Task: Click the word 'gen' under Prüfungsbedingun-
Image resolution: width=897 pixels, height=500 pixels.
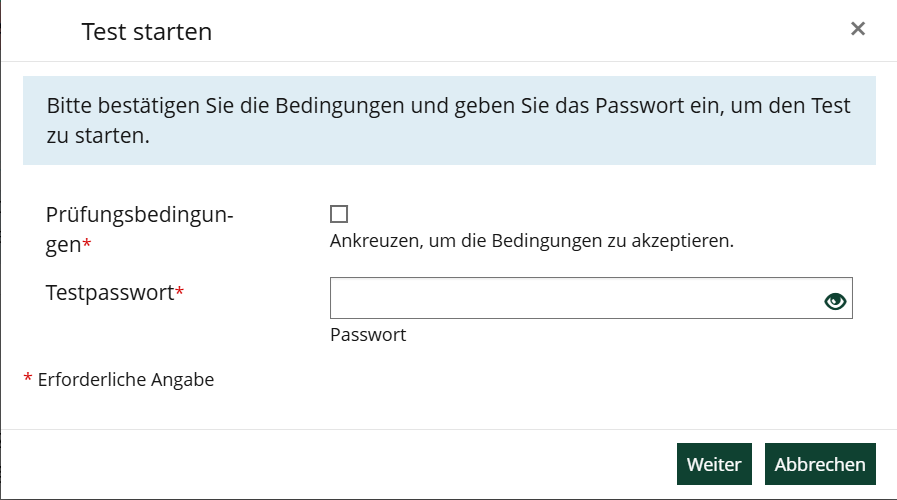Action: pos(63,244)
